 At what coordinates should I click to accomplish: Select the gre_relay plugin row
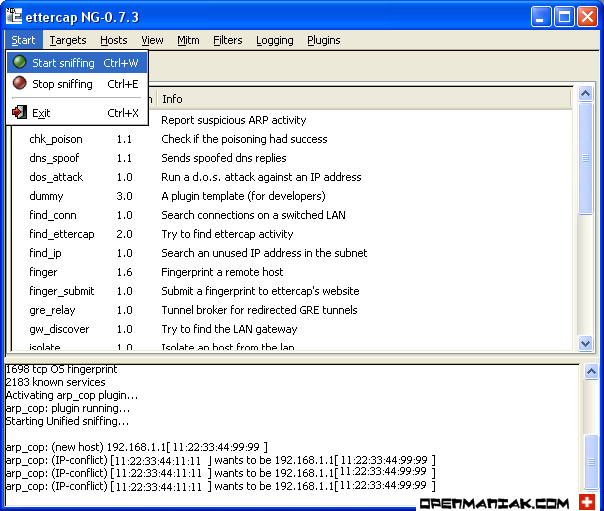(292, 310)
